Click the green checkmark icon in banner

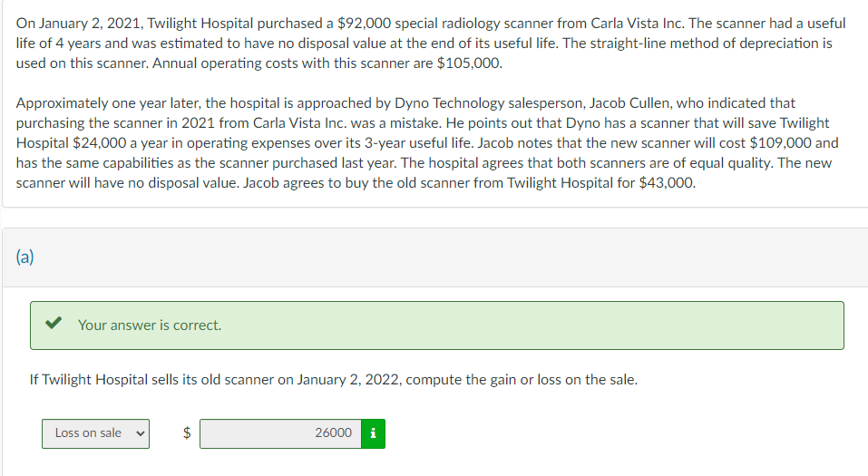(54, 323)
